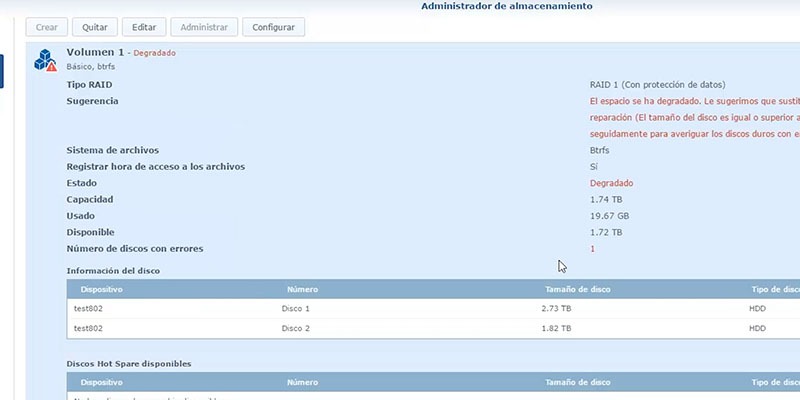
Task: Click the disabled Crear button
Action: coord(46,27)
